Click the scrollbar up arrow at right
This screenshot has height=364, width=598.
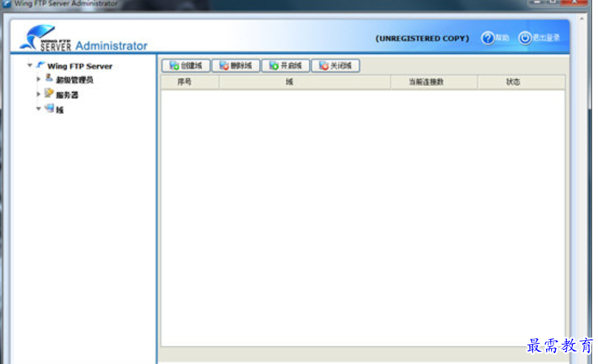[x=582, y=18]
